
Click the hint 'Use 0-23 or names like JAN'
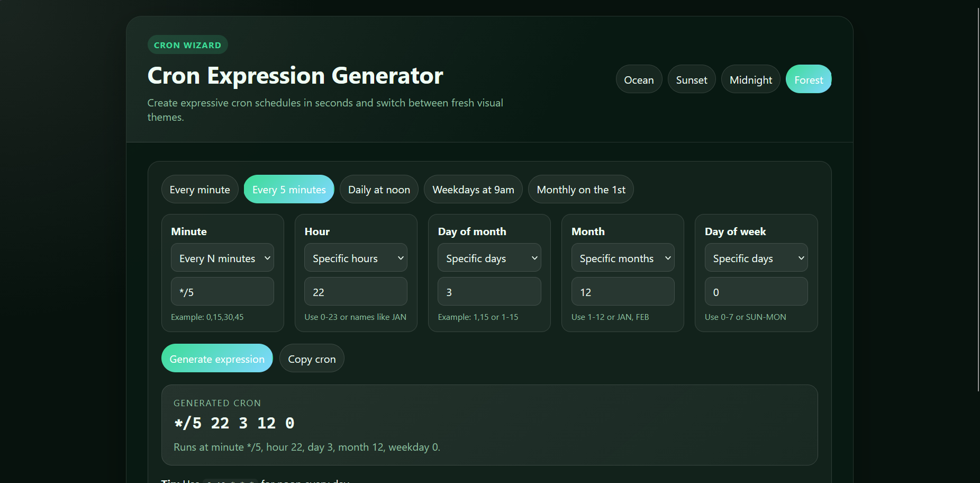click(x=356, y=317)
